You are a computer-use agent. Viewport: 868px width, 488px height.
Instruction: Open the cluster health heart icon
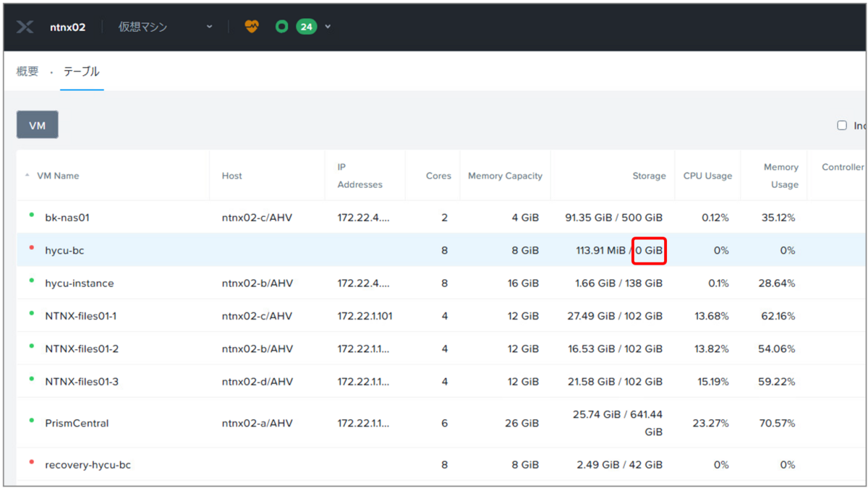coord(252,27)
